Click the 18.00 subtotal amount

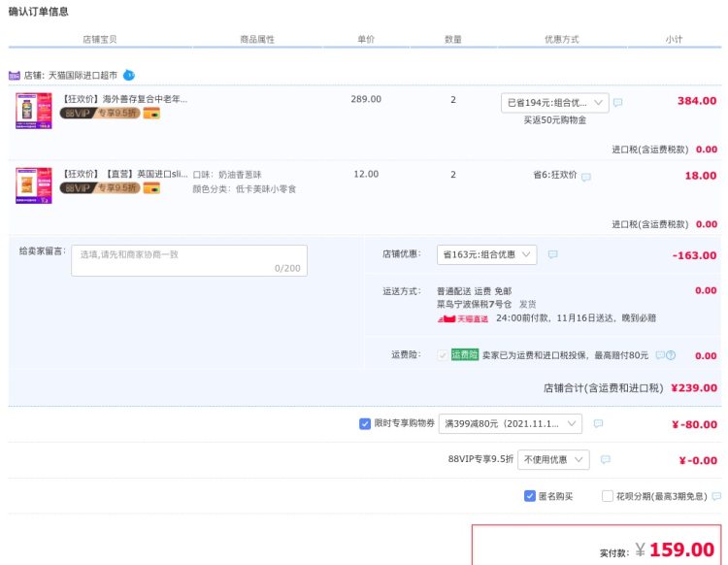click(700, 176)
